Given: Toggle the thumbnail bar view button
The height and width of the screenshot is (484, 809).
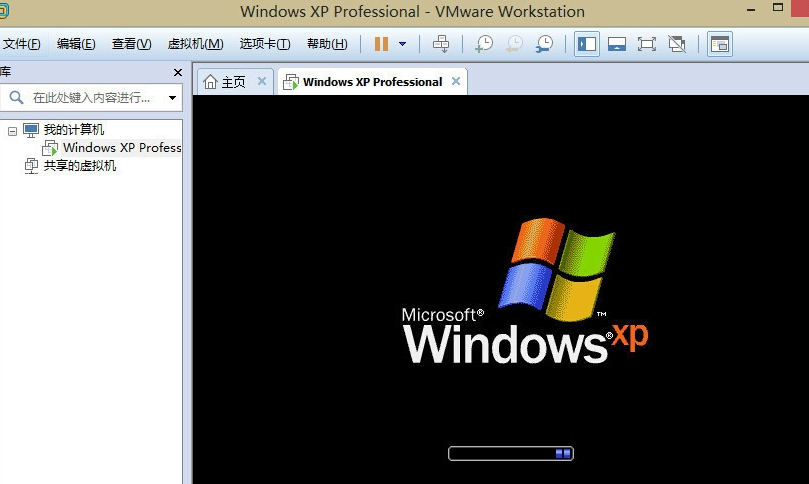Looking at the screenshot, I should (x=617, y=44).
